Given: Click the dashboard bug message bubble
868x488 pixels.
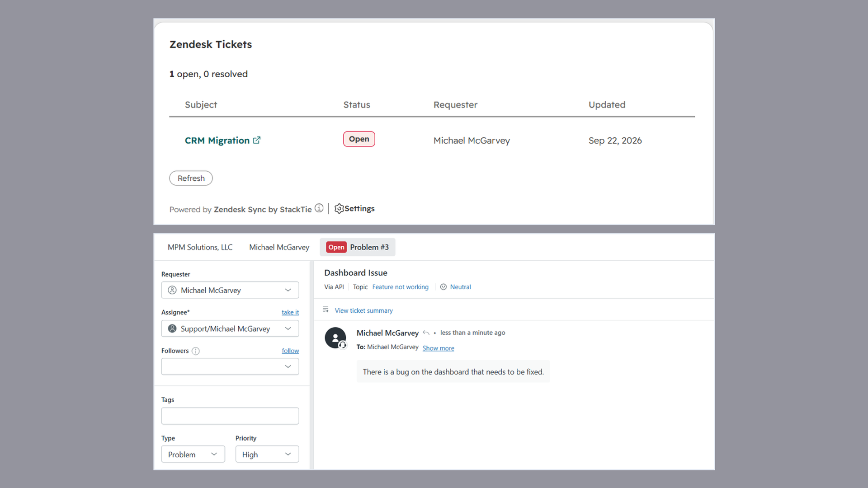Looking at the screenshot, I should coord(453,371).
